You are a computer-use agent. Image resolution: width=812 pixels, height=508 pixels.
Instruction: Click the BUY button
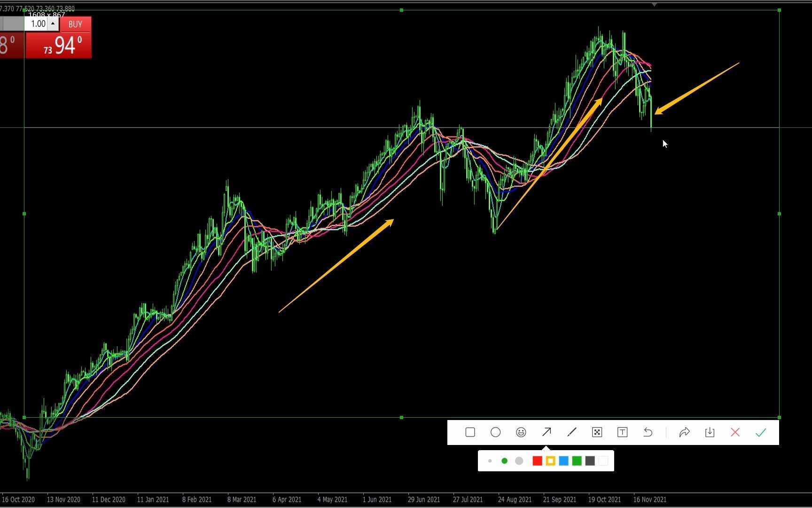click(x=75, y=24)
